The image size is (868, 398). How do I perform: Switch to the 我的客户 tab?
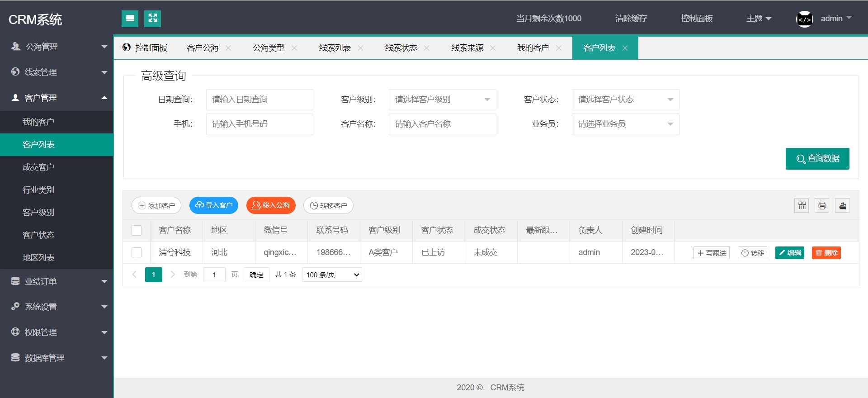[x=533, y=48]
